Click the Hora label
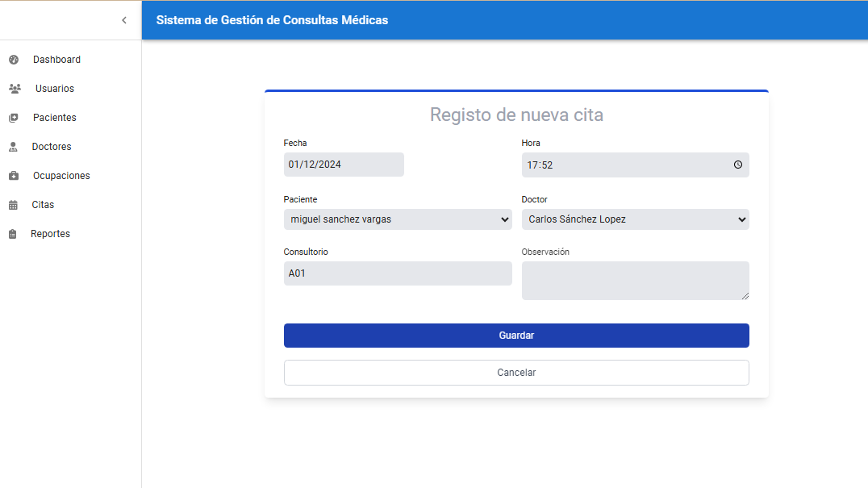The height and width of the screenshot is (488, 868). [531, 144]
